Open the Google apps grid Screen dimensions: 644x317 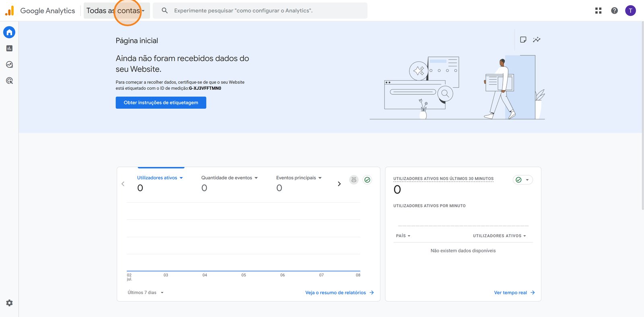598,10
